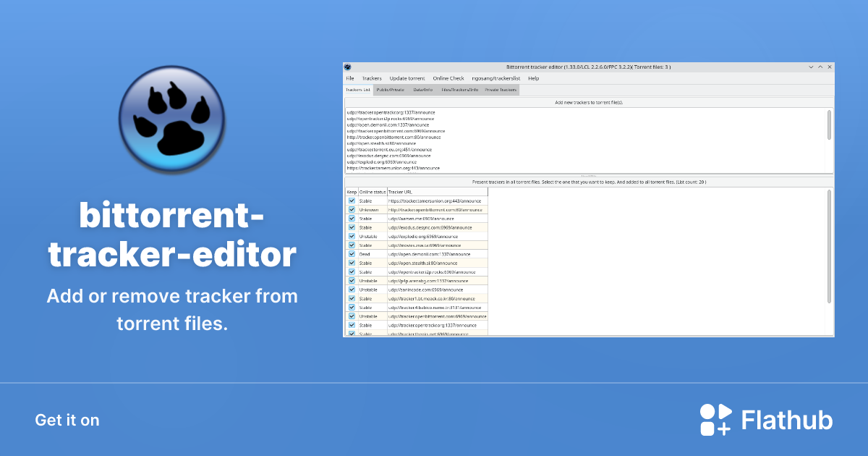
Task: Open the Trackers menu
Action: tap(372, 78)
